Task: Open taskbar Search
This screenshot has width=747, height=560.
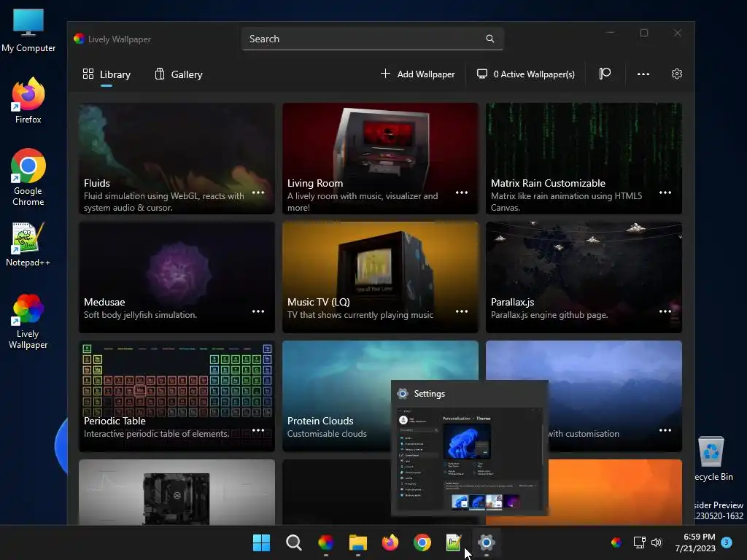Action: 293,542
